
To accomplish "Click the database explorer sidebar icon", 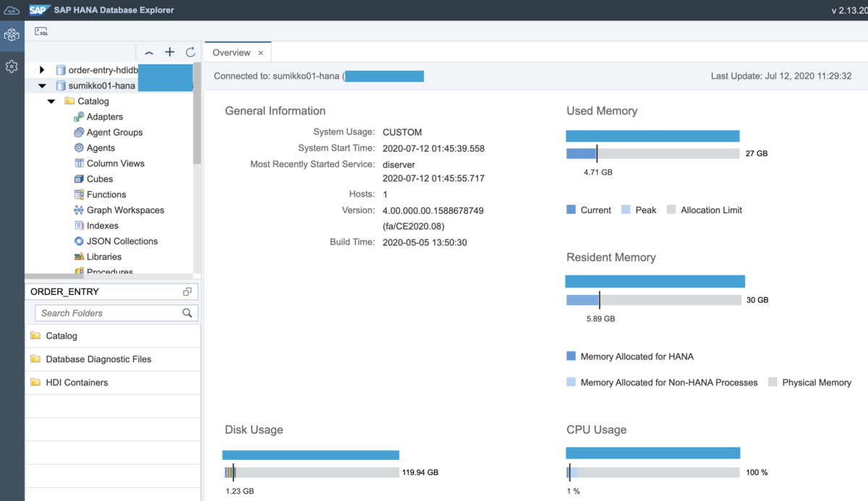I will tap(12, 35).
